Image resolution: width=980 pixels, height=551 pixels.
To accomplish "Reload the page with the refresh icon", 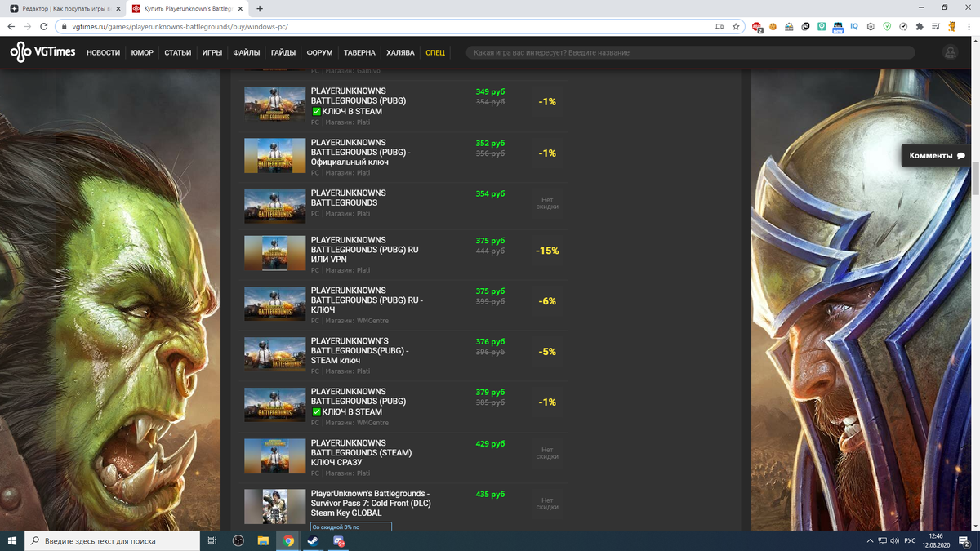I will tap(43, 26).
